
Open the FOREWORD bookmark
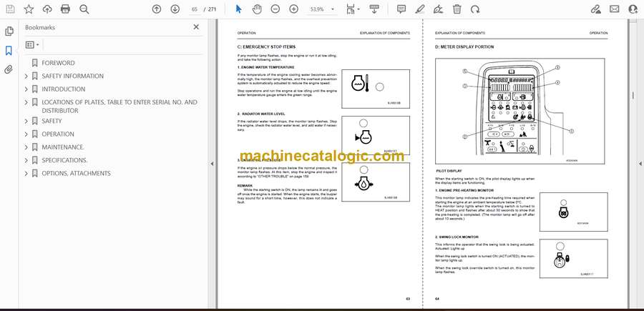(58, 63)
